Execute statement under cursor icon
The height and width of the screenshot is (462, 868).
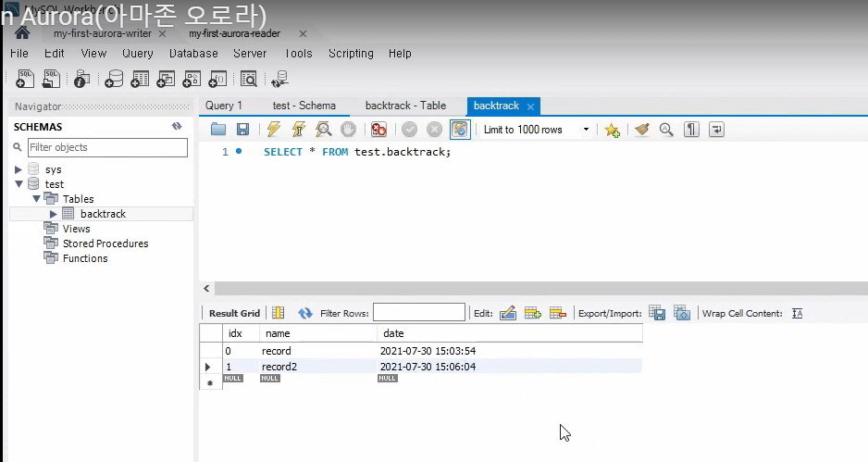click(299, 130)
